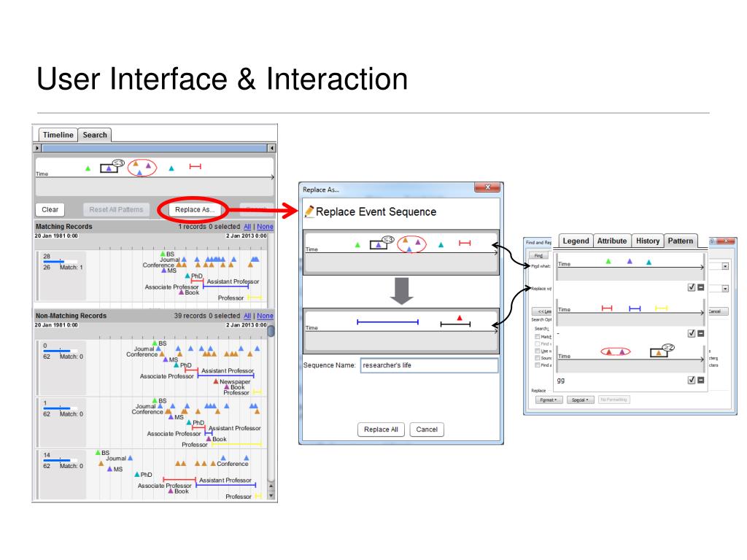Click the Sequence Name input field
The height and width of the screenshot is (560, 747).
429,365
